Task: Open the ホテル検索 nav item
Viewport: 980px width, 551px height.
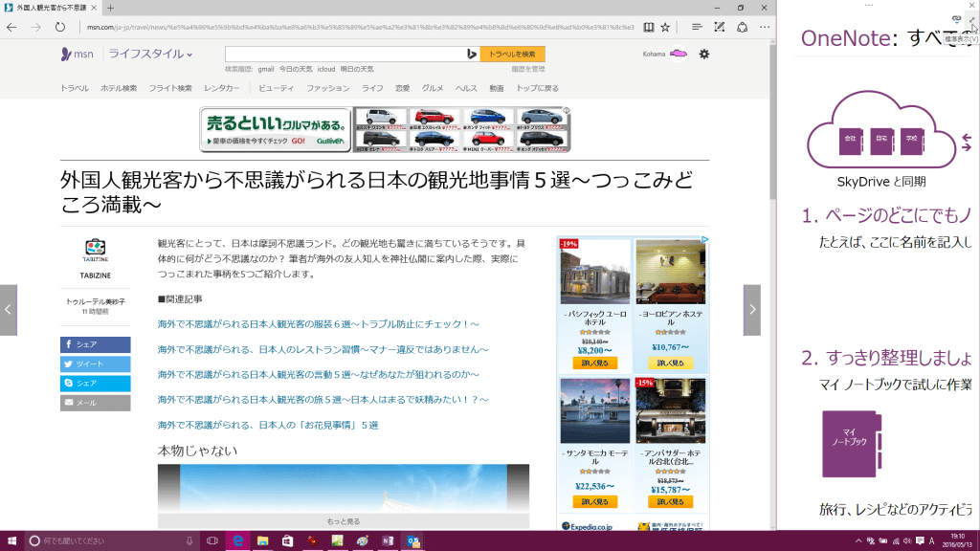Action: [x=119, y=88]
